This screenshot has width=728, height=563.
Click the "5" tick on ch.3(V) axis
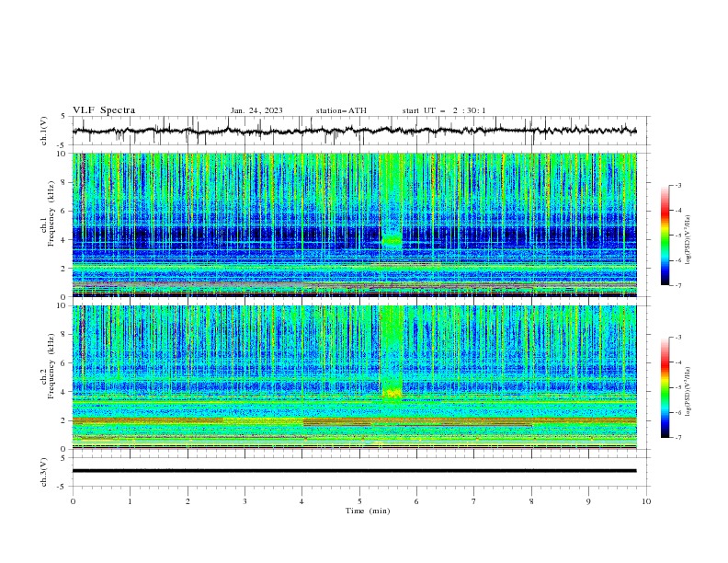pyautogui.click(x=63, y=458)
